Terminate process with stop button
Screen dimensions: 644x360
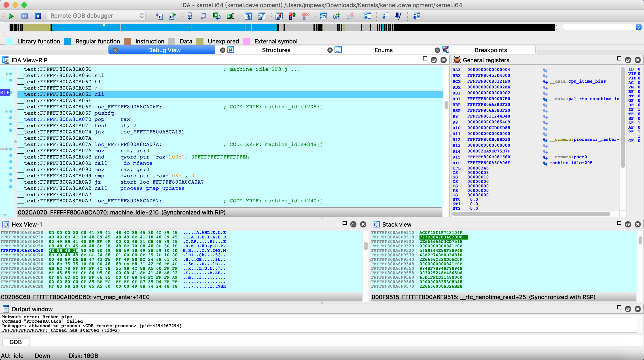point(38,16)
